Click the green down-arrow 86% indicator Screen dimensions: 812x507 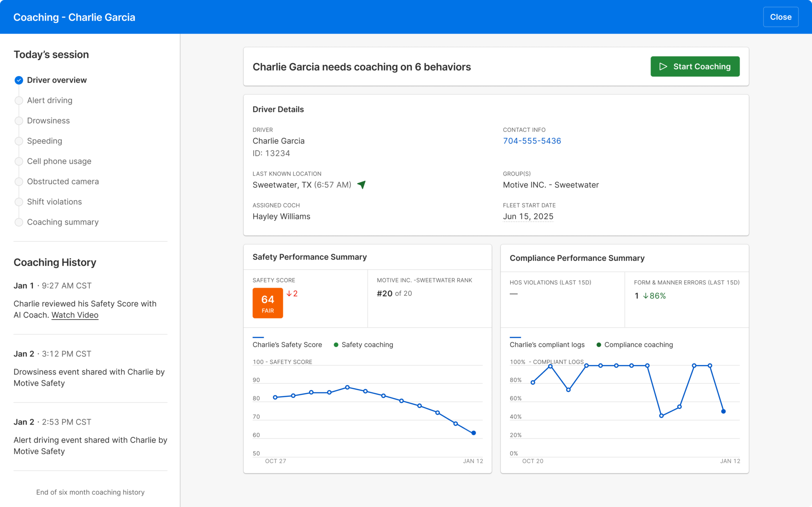pyautogui.click(x=654, y=296)
